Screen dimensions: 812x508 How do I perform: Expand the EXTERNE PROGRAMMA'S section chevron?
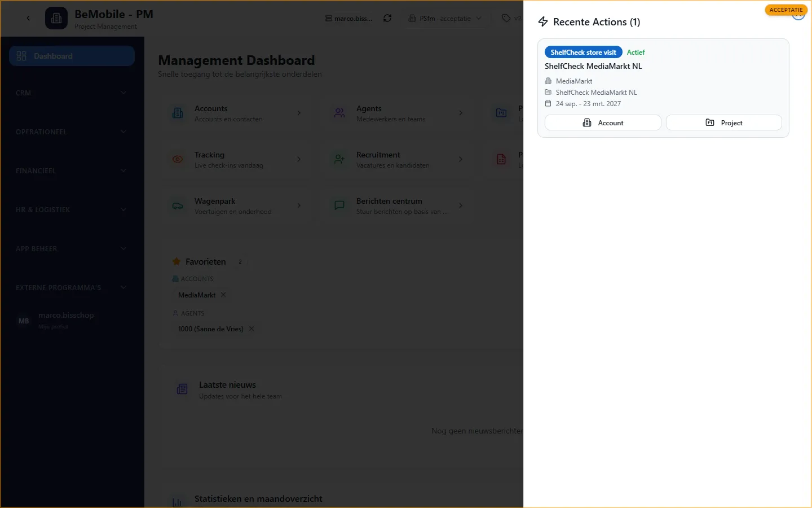point(123,287)
